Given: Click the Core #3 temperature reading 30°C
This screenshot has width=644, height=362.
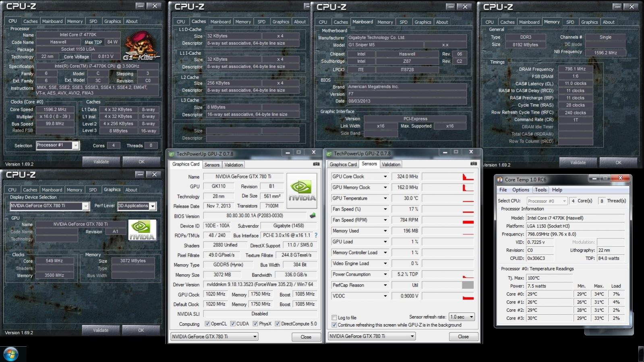Looking at the screenshot, I should 549,318.
